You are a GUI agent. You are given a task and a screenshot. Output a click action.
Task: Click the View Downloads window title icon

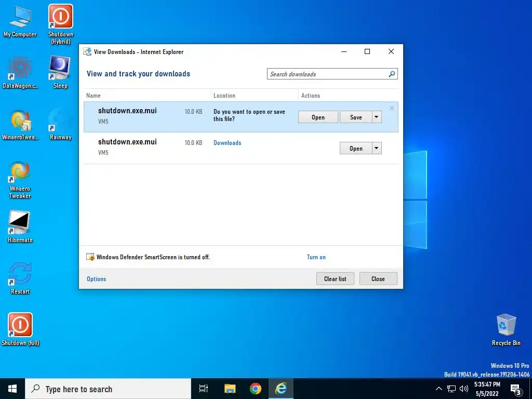(x=87, y=51)
